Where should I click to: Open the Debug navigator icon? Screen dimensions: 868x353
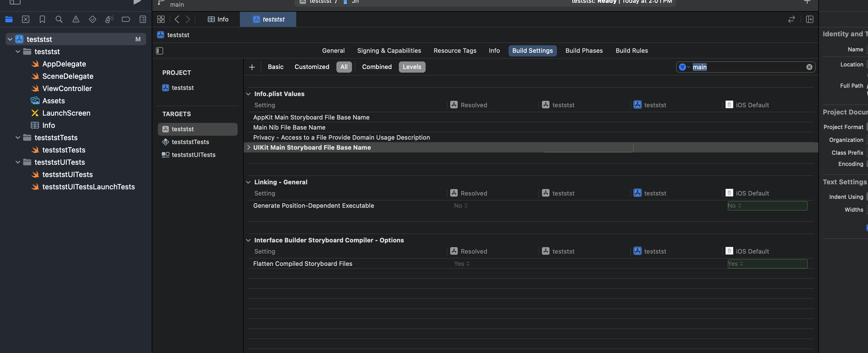(x=109, y=19)
